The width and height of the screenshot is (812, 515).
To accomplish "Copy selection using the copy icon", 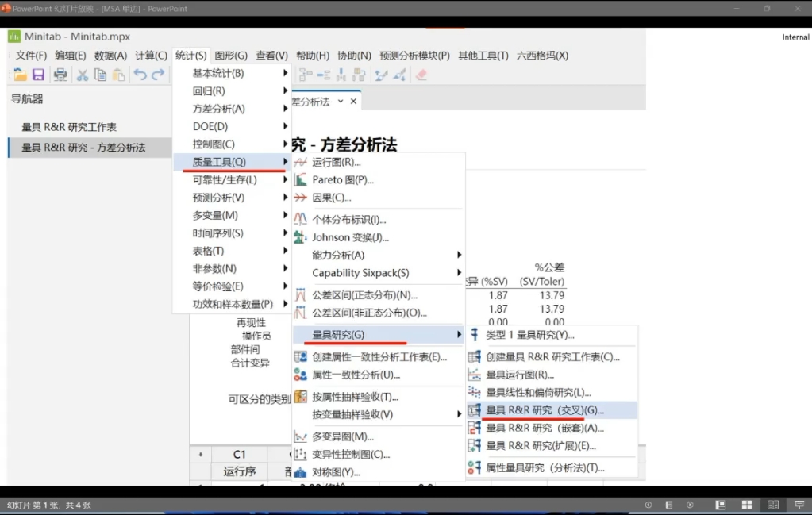I will click(99, 74).
